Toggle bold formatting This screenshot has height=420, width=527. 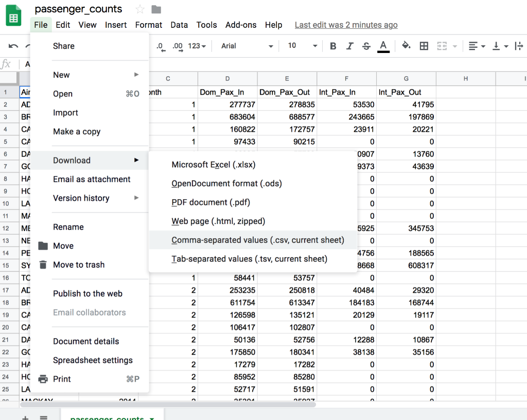click(x=333, y=46)
